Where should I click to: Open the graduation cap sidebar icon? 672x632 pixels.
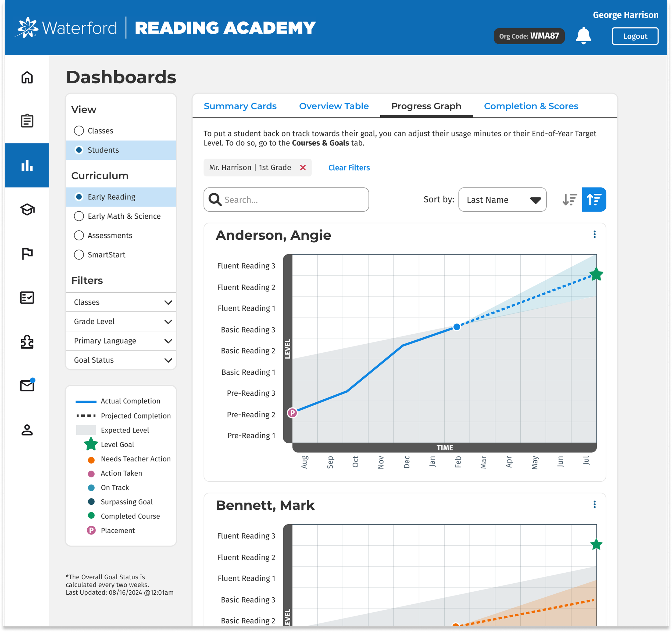(27, 210)
